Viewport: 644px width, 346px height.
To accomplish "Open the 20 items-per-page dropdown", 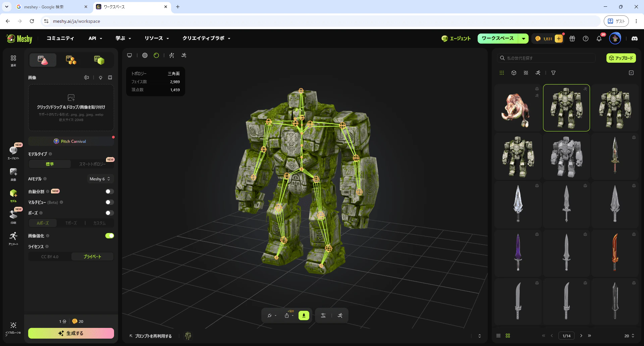I will [629, 336].
